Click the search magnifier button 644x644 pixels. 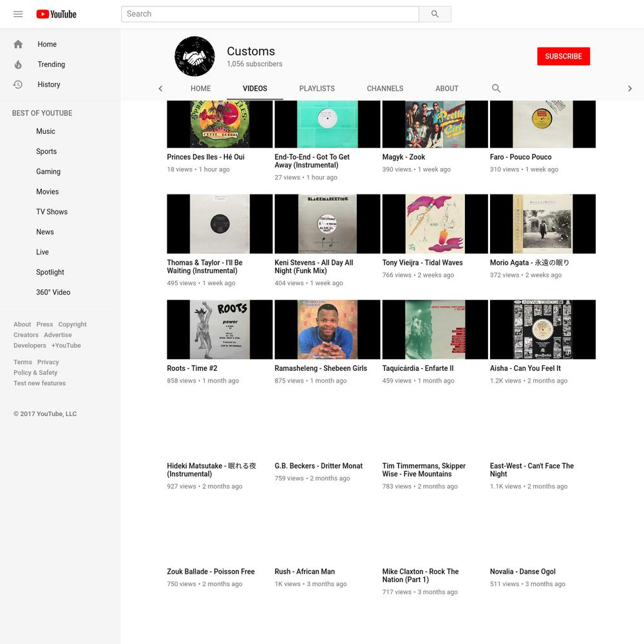[x=435, y=14]
